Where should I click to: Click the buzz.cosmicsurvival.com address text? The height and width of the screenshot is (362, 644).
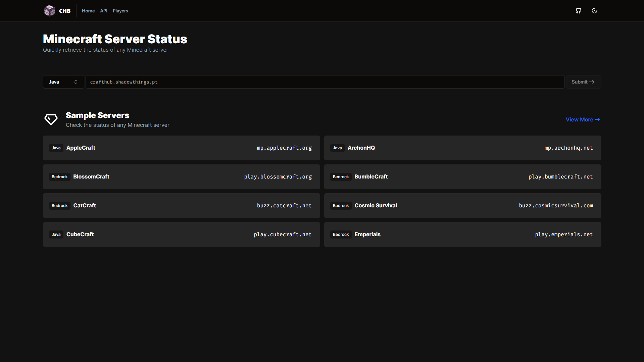556,206
